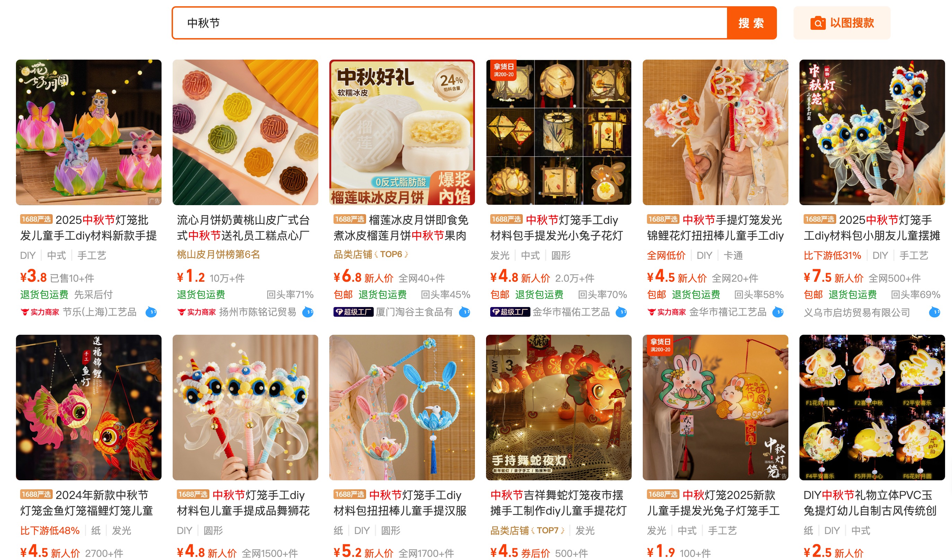Viewport: 952px width, 560px height.
Task: Click the orange 搜索 button
Action: [x=752, y=23]
